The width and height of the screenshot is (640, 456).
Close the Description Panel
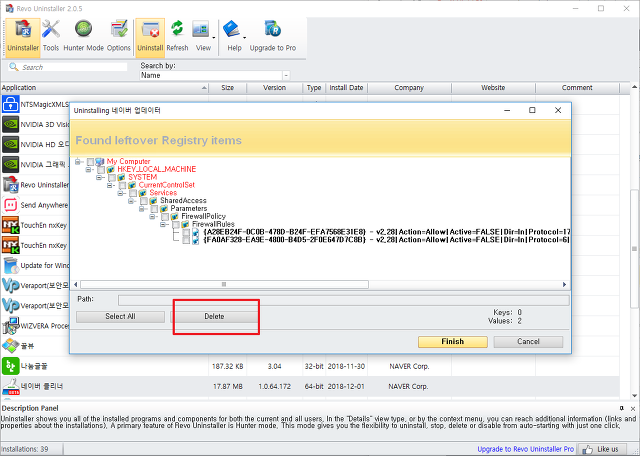(633, 408)
